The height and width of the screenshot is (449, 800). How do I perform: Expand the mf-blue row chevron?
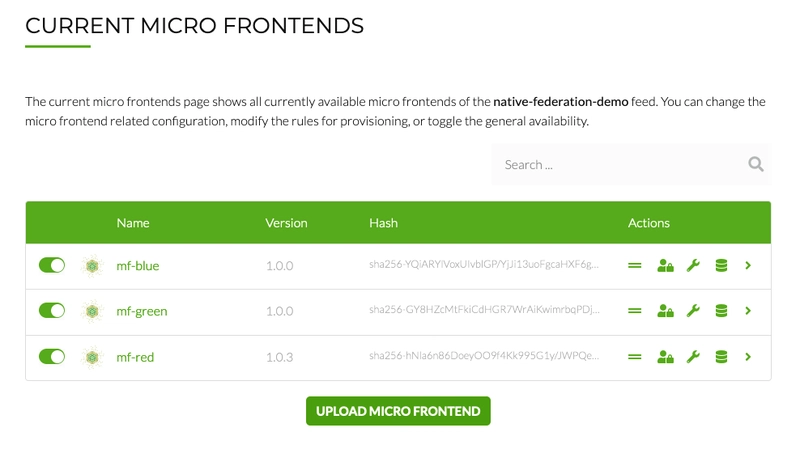(748, 265)
